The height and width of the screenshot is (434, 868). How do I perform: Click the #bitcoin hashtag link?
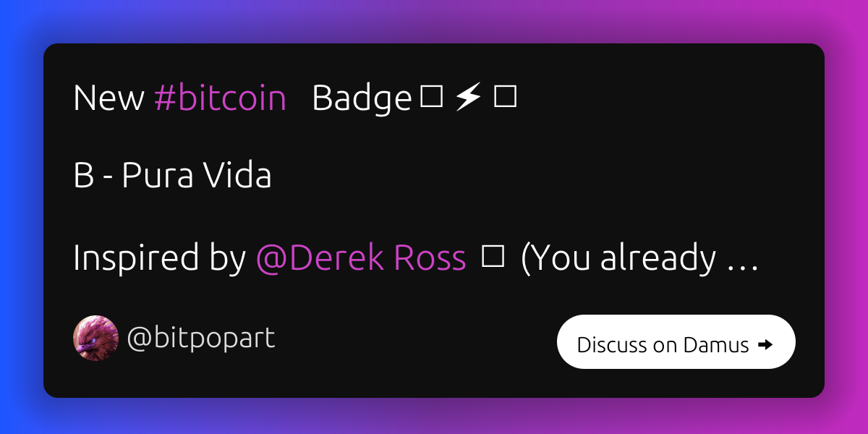coord(220,98)
